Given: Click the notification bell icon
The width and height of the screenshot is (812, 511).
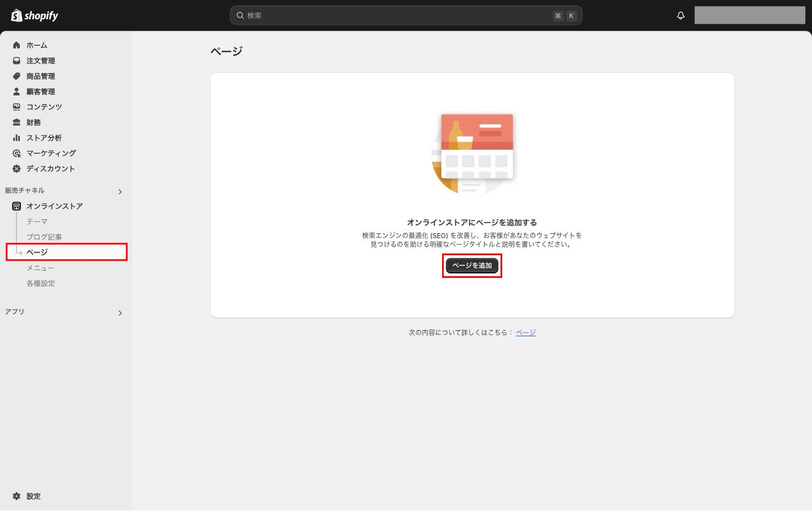Looking at the screenshot, I should tap(681, 15).
